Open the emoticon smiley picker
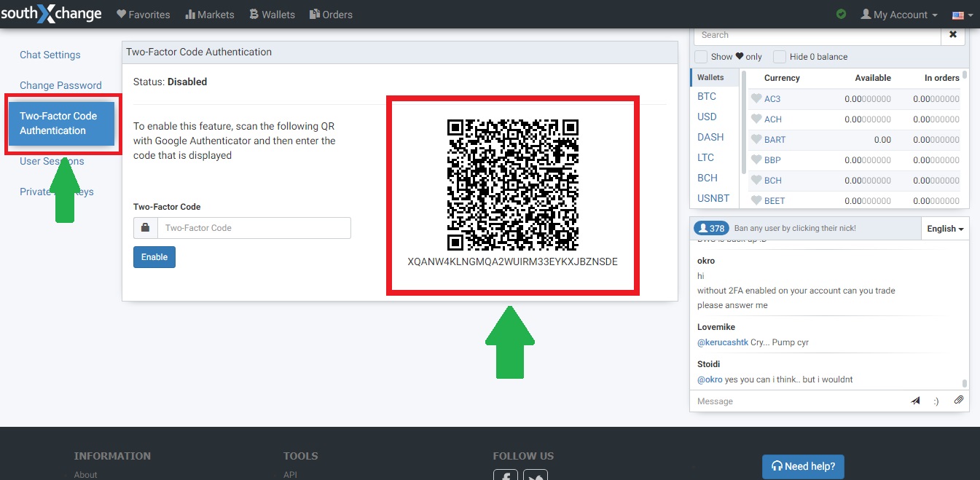 (x=936, y=401)
